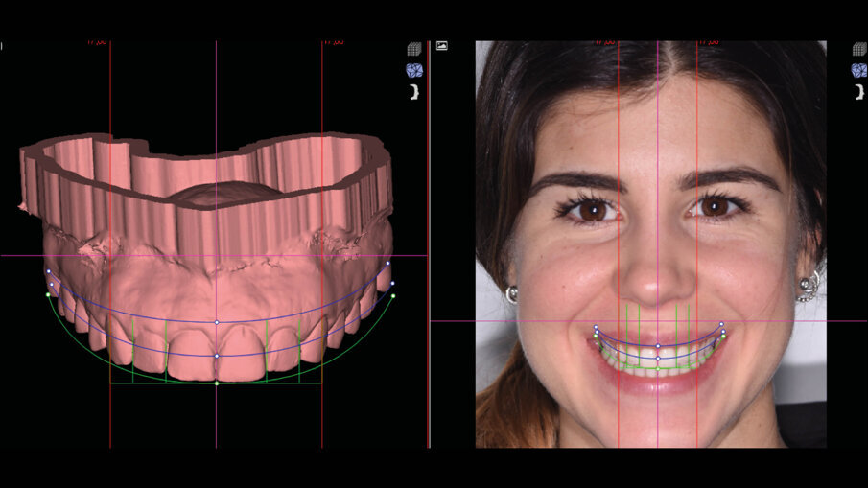
Task: Click the left 17,00 measurement label above the model
Action: point(96,41)
